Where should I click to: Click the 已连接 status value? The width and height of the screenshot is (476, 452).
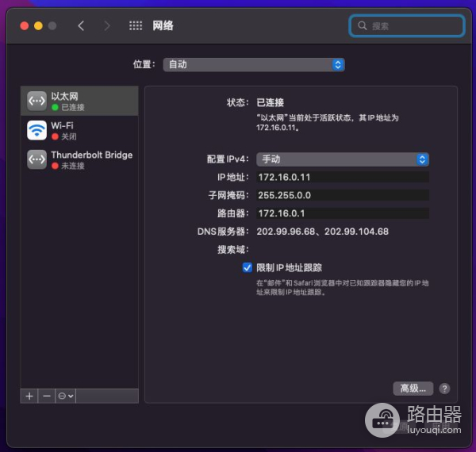point(271,102)
